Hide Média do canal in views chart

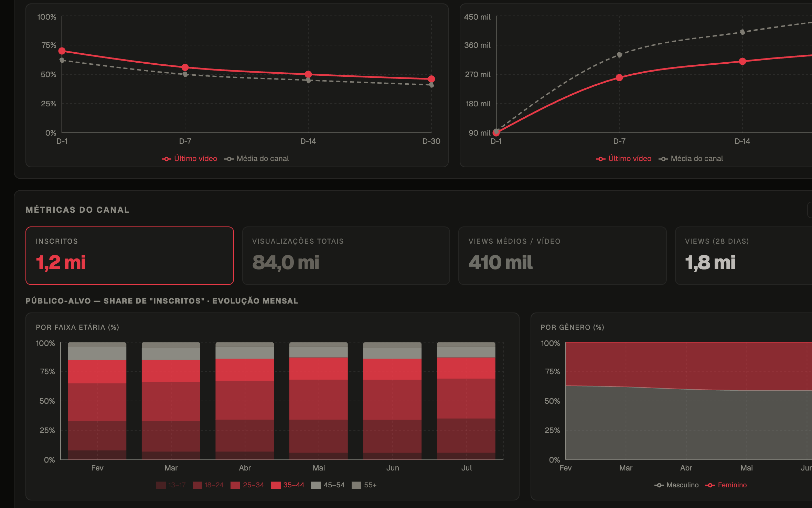(x=691, y=159)
